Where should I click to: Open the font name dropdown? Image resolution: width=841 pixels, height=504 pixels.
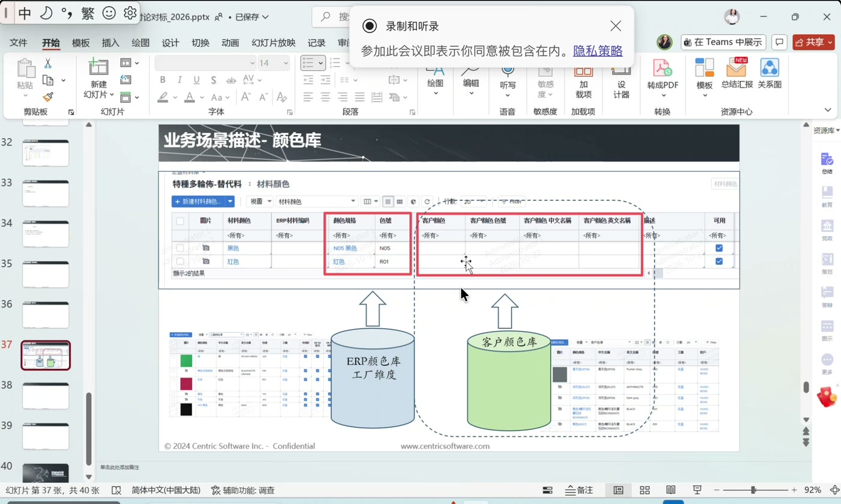[x=252, y=63]
